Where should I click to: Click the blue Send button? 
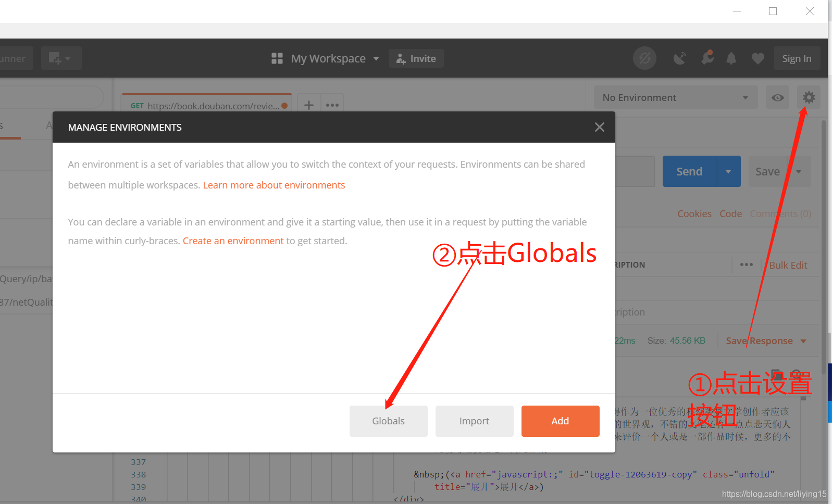pos(689,171)
